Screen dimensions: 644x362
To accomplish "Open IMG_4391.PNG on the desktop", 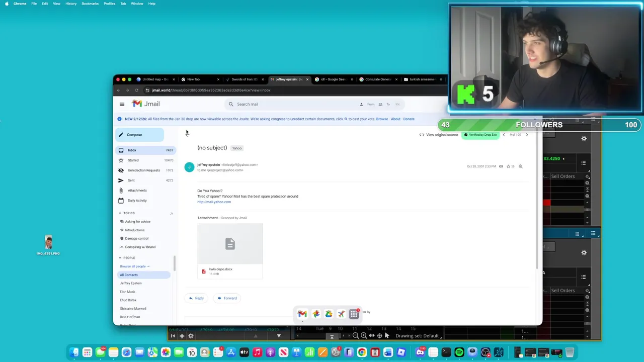I will (48, 245).
